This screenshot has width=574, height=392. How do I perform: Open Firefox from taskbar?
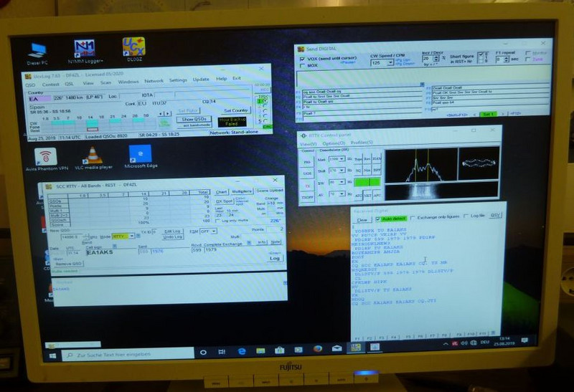click(x=318, y=349)
